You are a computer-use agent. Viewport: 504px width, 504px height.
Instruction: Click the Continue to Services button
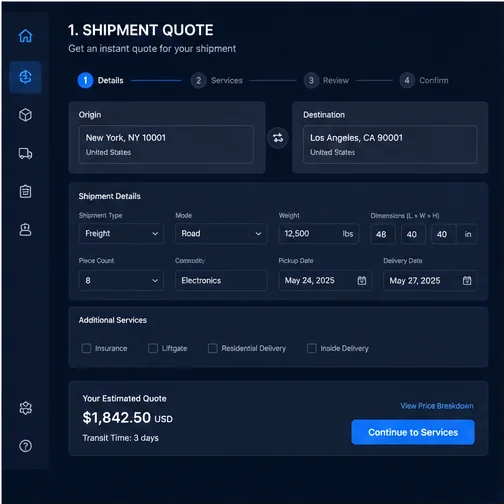413,432
